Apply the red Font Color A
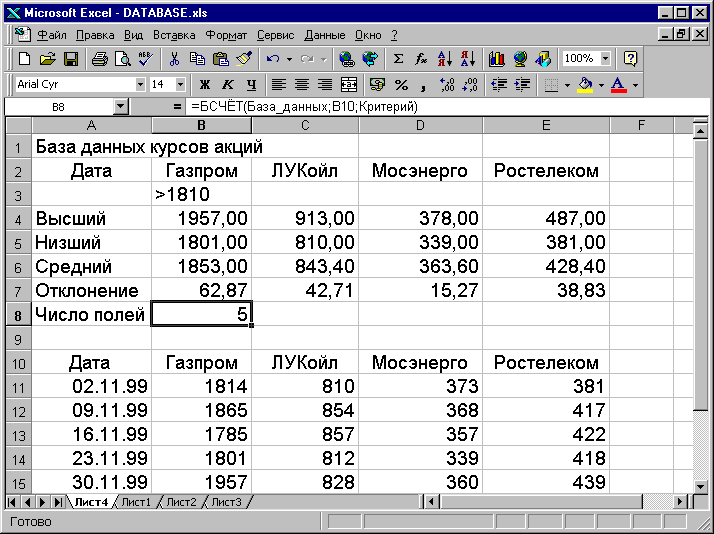The image size is (714, 534). tap(618, 85)
